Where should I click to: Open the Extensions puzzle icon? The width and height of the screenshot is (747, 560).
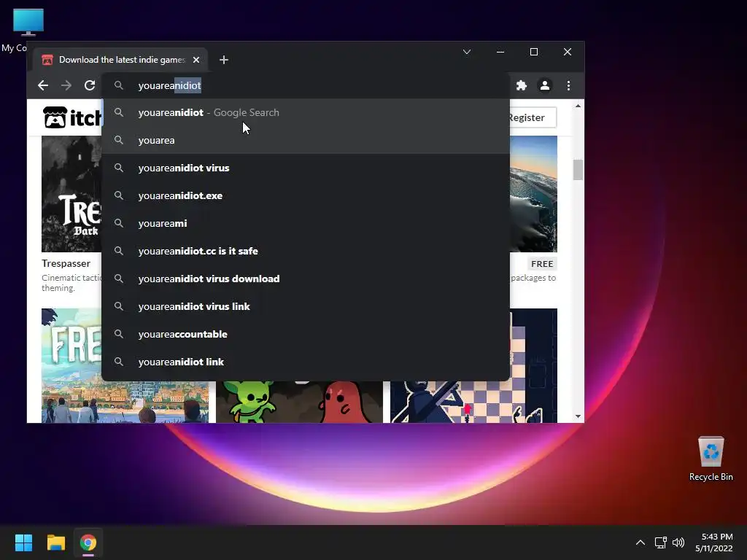click(x=521, y=86)
